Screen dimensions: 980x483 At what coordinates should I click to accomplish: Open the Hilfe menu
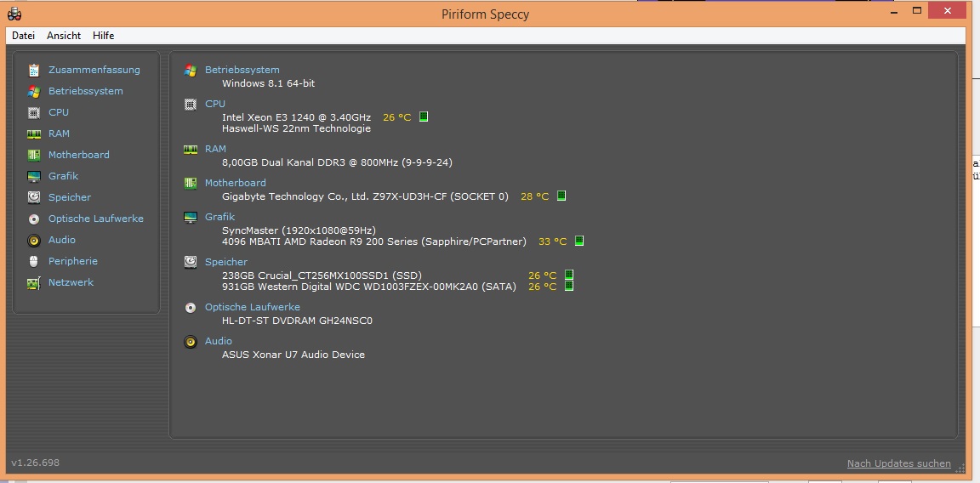(103, 36)
